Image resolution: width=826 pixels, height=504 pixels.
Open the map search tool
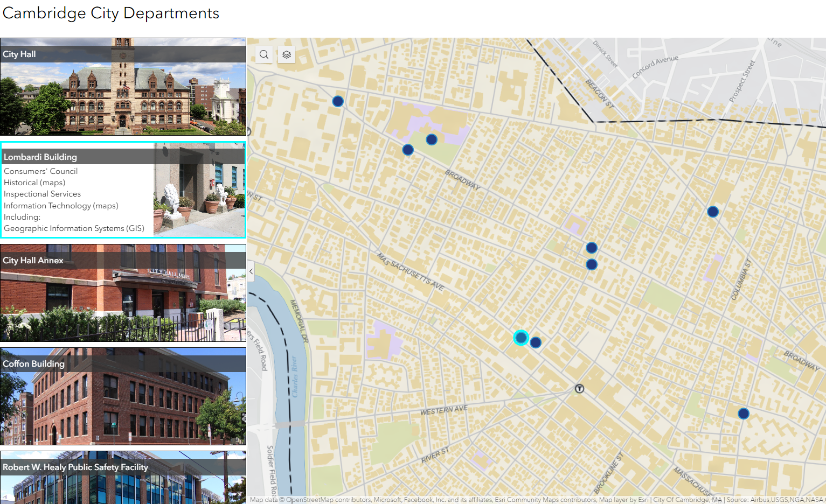point(263,54)
